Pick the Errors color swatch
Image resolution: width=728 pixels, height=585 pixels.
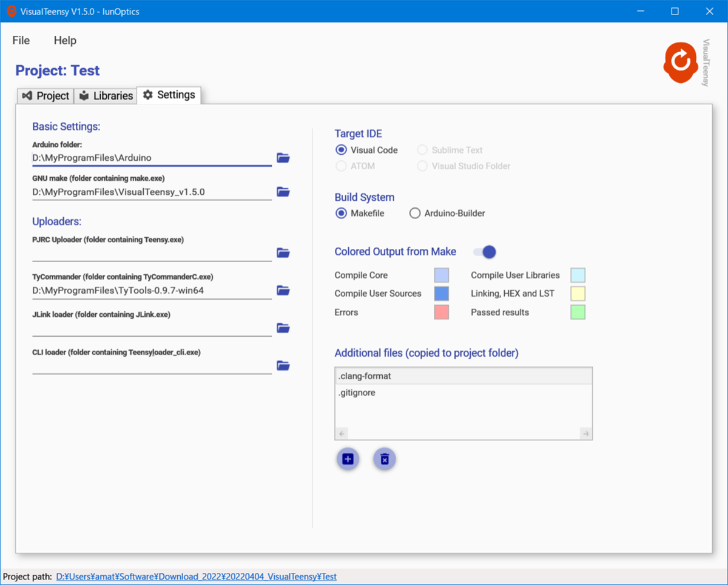442,313
